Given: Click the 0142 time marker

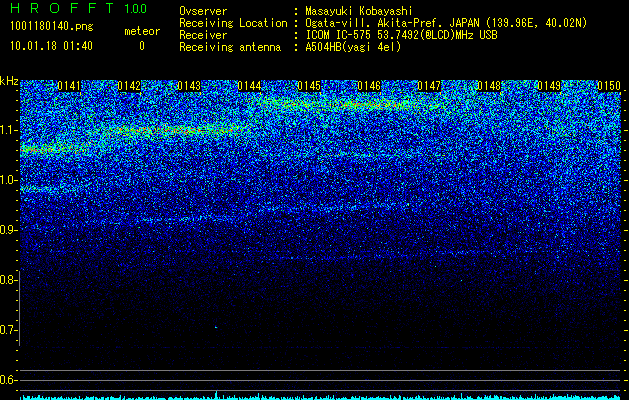Looking at the screenshot, I should [129, 86].
